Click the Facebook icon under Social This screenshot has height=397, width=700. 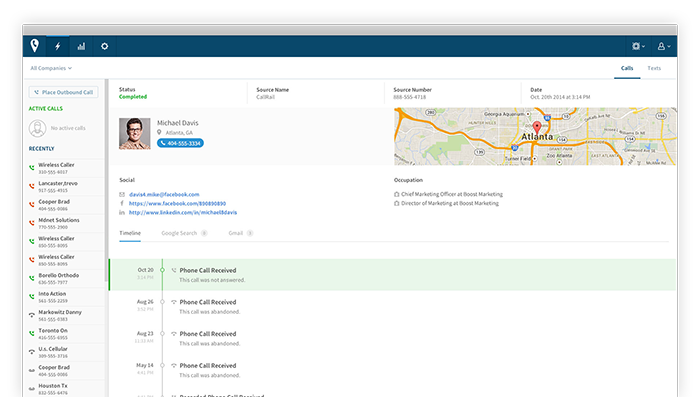click(122, 203)
